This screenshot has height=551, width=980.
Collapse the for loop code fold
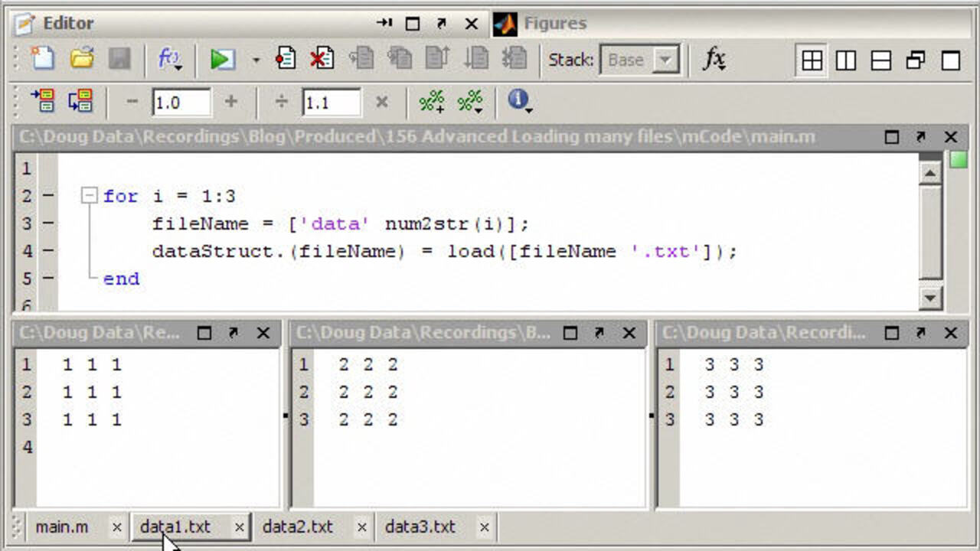pos(90,196)
